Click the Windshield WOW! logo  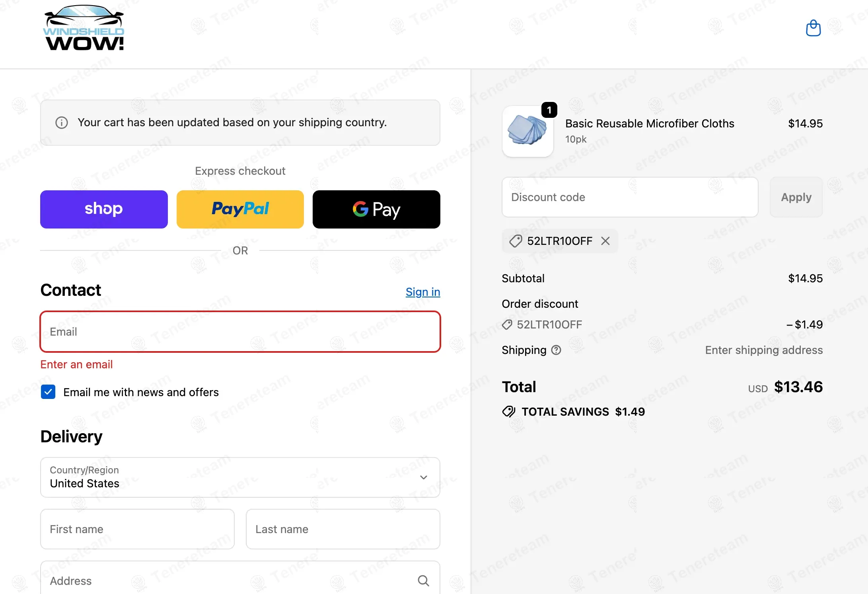pyautogui.click(x=84, y=28)
